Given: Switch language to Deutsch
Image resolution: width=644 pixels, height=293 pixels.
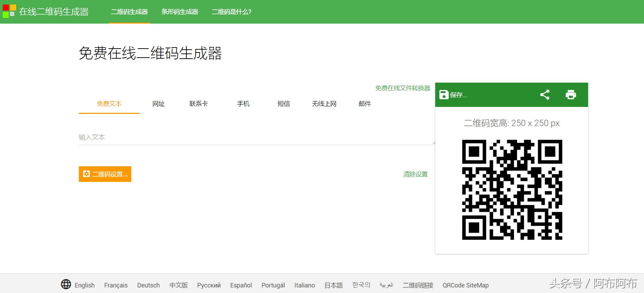Looking at the screenshot, I should click(149, 285).
